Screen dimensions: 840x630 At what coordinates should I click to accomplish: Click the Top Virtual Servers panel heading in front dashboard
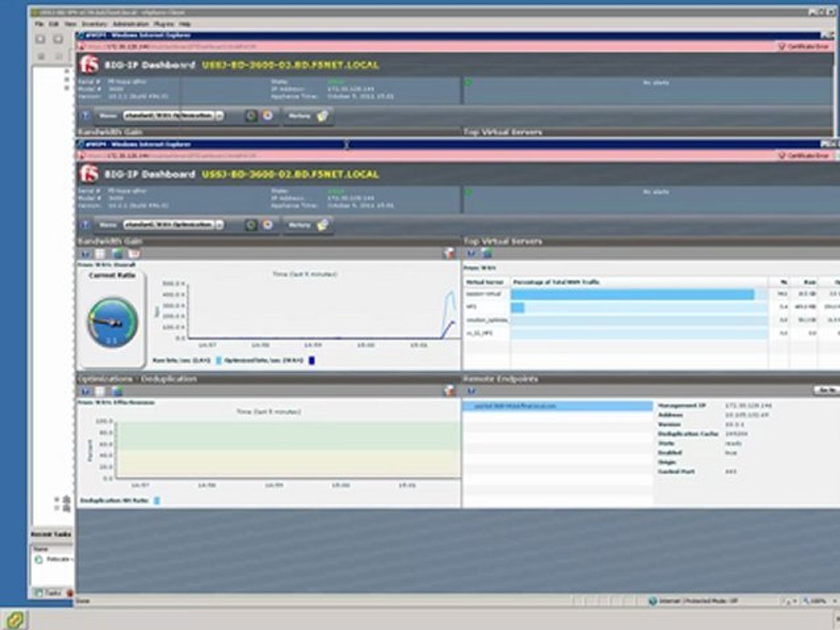coord(503,241)
